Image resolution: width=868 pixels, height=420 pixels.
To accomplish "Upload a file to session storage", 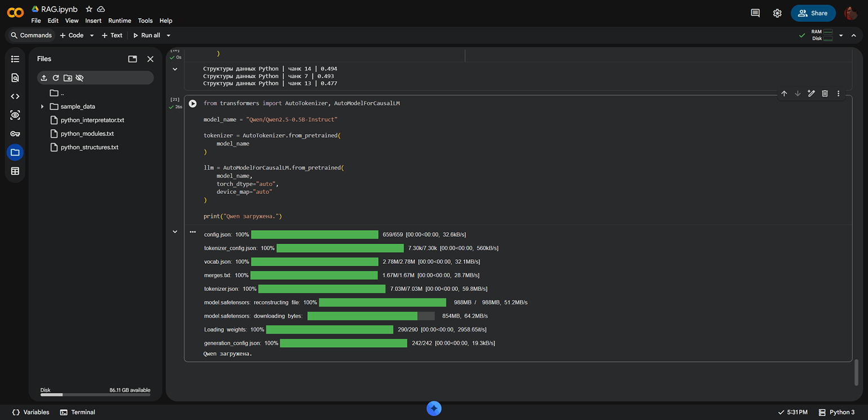I will (44, 78).
